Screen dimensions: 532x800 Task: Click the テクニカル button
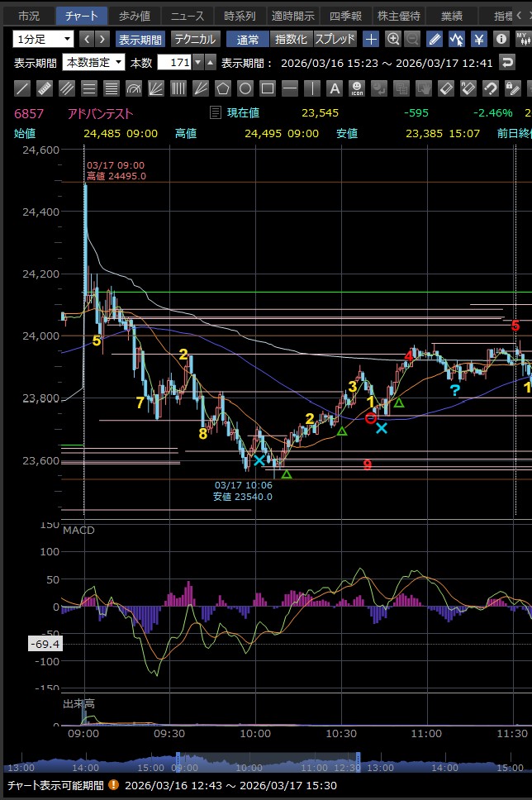[x=196, y=39]
